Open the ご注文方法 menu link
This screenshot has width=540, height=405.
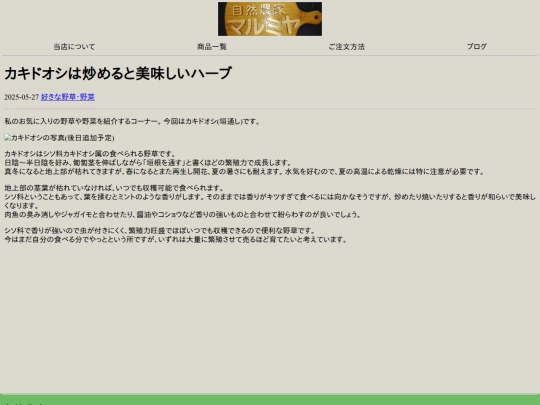click(346, 46)
